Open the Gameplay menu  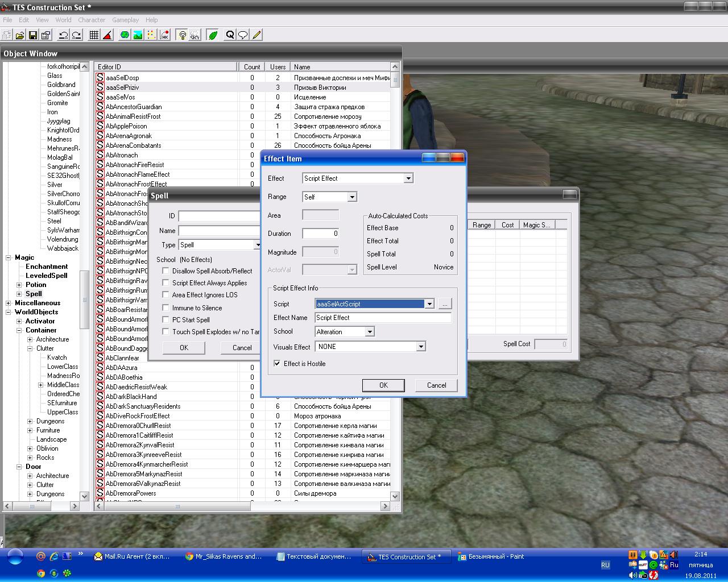[125, 20]
